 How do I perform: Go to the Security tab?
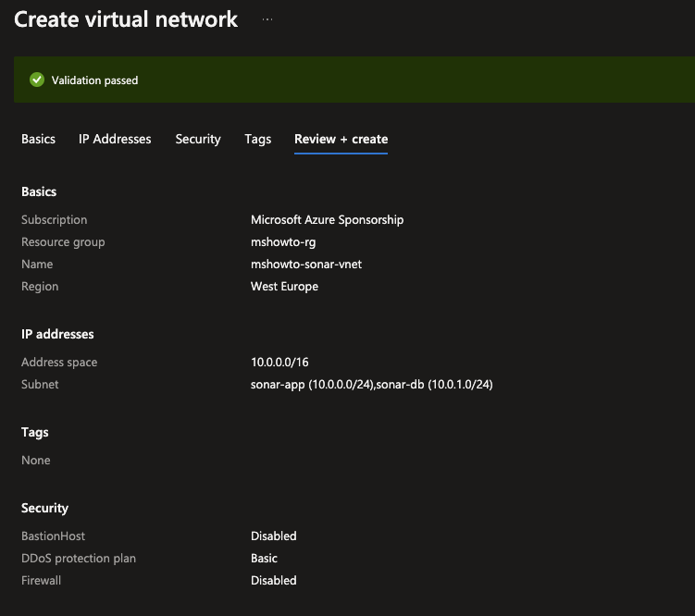pyautogui.click(x=198, y=139)
